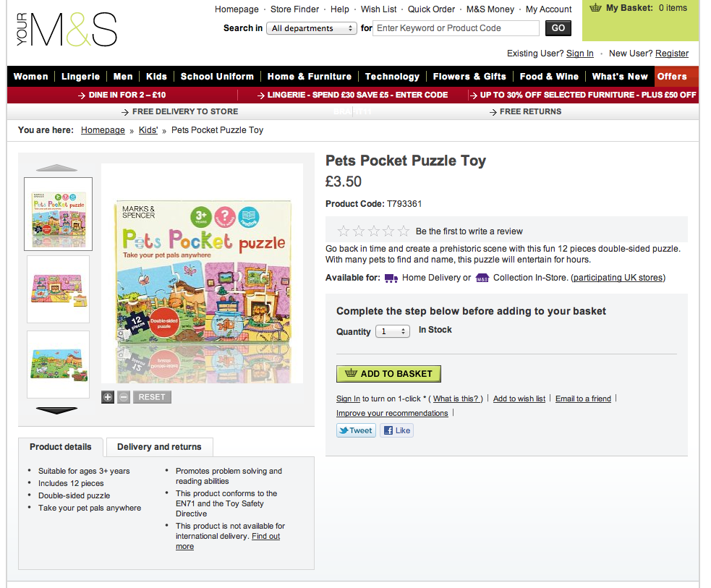This screenshot has width=711, height=588.
Task: Click the ADD TO BASKET button
Action: (x=388, y=374)
